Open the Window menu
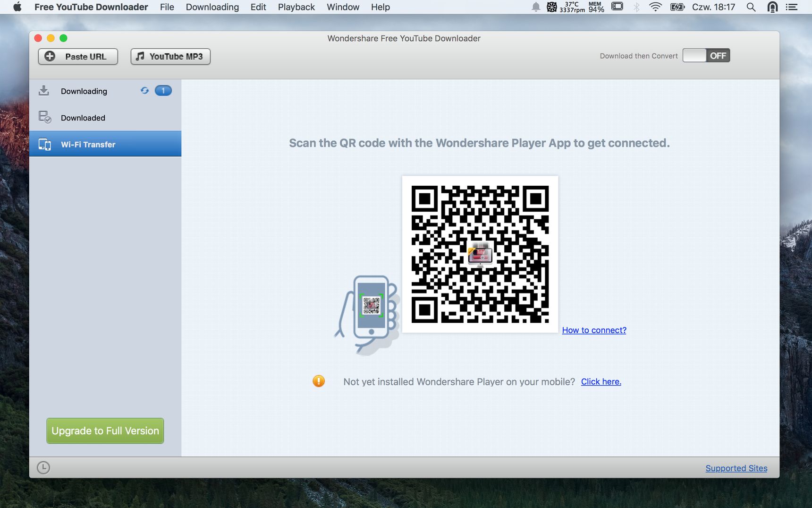 coord(343,7)
